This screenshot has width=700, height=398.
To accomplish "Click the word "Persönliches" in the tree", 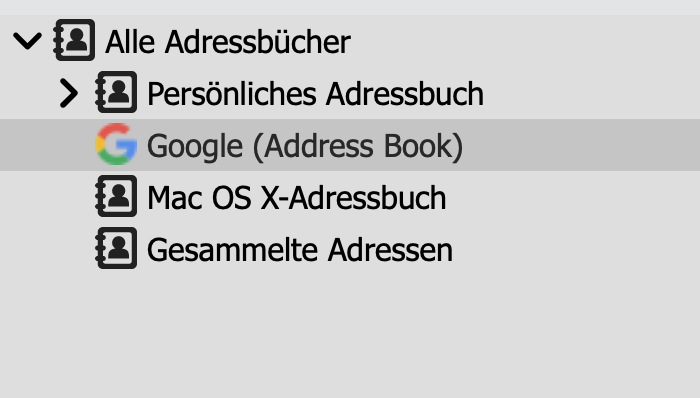I will [x=231, y=94].
